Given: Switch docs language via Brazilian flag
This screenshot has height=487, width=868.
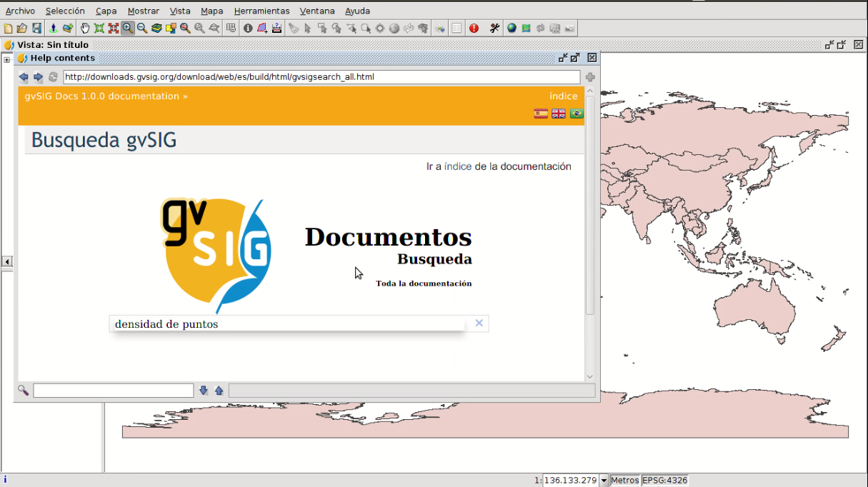Looking at the screenshot, I should [577, 114].
